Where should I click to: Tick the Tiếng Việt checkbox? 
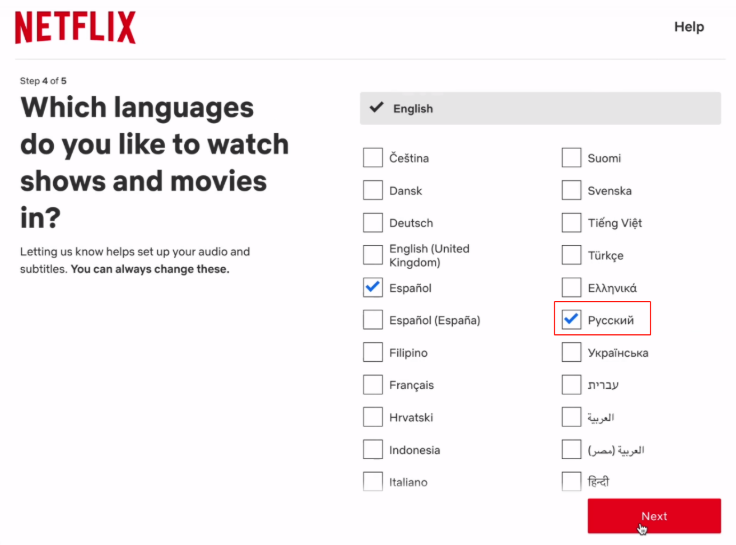click(571, 223)
